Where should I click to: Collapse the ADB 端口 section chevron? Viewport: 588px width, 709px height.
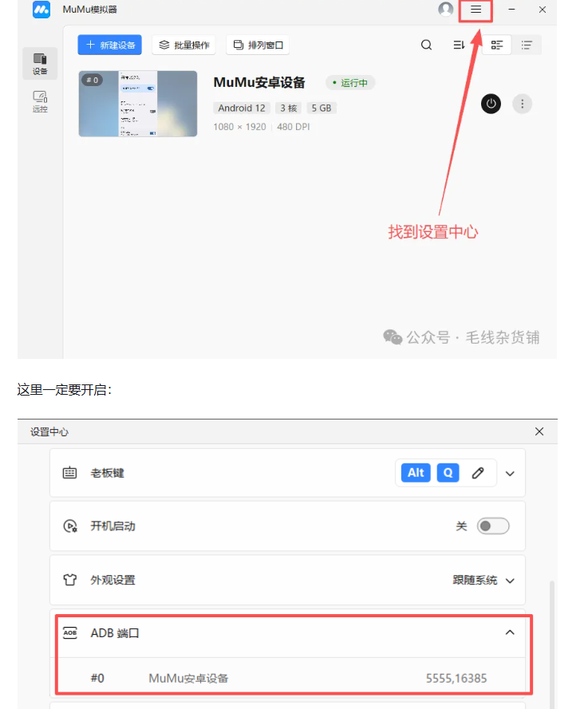click(x=510, y=632)
